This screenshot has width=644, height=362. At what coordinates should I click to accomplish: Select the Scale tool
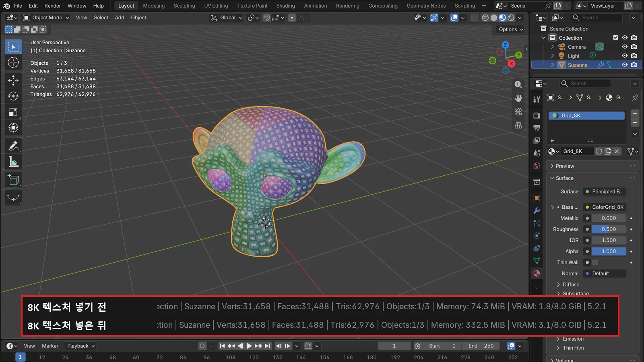point(13,112)
